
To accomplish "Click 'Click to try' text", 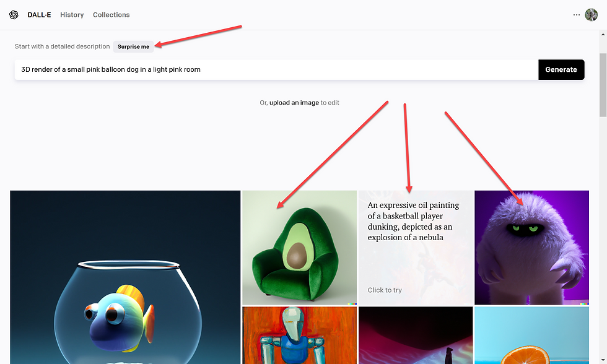I will [x=385, y=290].
